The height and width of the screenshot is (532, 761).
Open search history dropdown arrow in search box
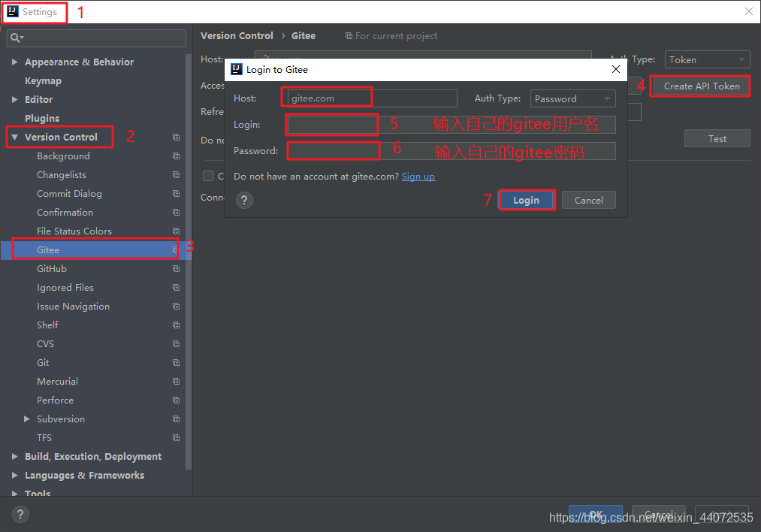click(x=22, y=38)
